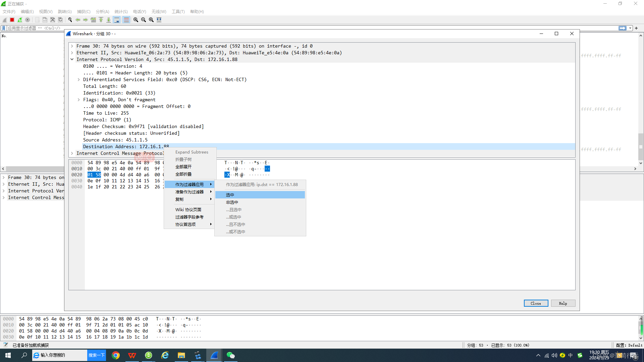
Task: Collapse the Internet Protocol Version 4 node
Action: 72,59
